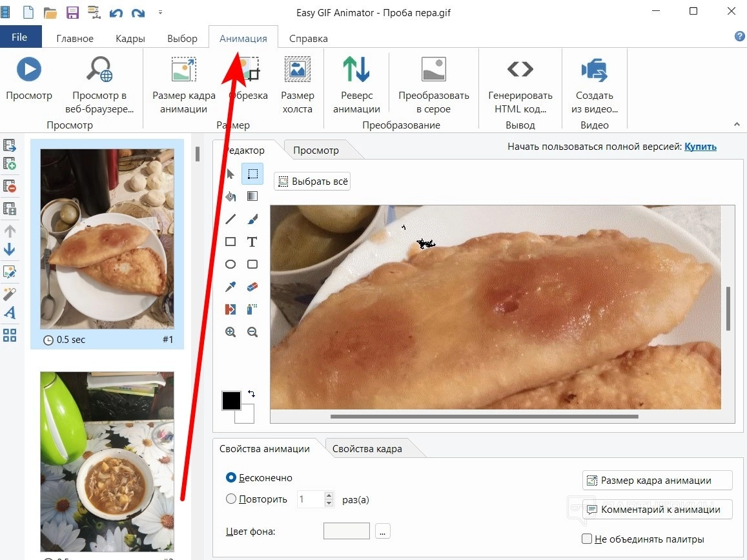Click the repeat count input field

pyautogui.click(x=310, y=499)
